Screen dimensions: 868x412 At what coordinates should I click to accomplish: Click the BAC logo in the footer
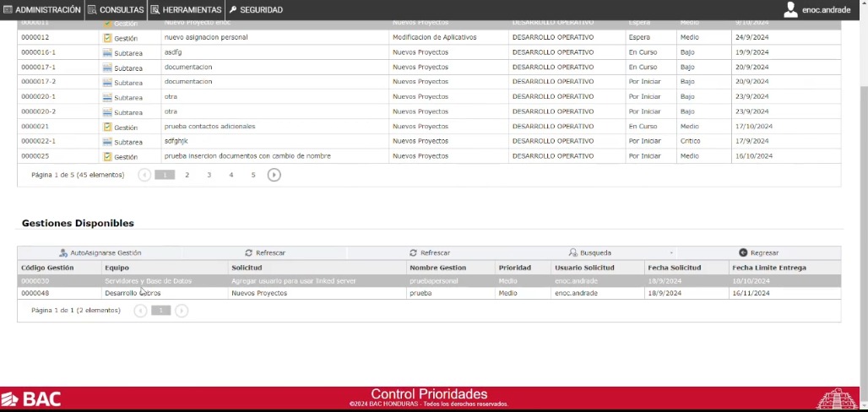click(x=31, y=398)
